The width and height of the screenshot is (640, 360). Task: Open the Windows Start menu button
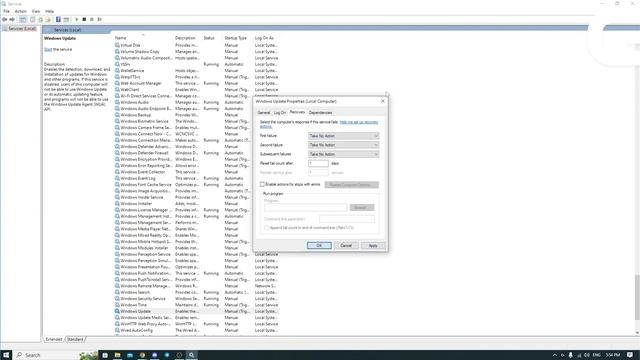pyautogui.click(x=6, y=355)
